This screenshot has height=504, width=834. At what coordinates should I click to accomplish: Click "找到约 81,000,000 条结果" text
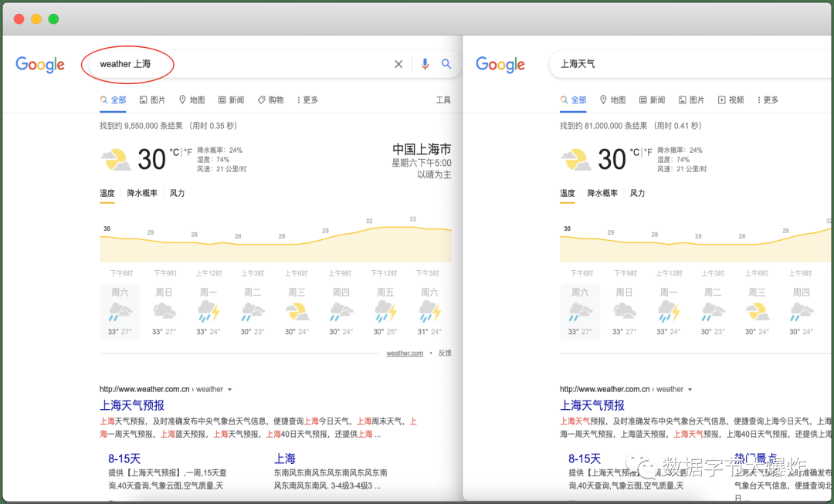(x=604, y=126)
